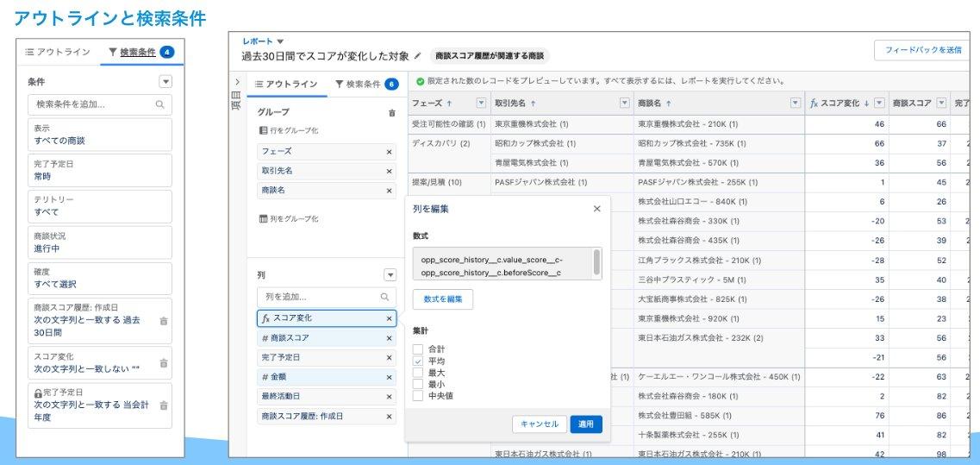The image size is (980, 465).
Task: Switch to アウトライン tab in left panel
Action: coord(58,53)
